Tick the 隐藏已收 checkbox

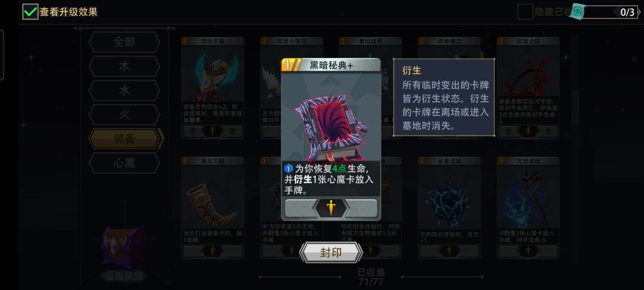[x=525, y=12]
